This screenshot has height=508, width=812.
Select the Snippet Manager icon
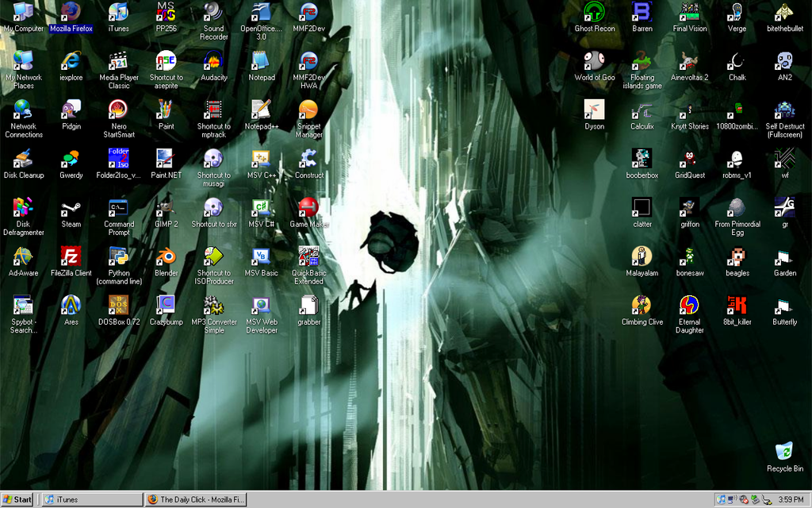pyautogui.click(x=308, y=110)
